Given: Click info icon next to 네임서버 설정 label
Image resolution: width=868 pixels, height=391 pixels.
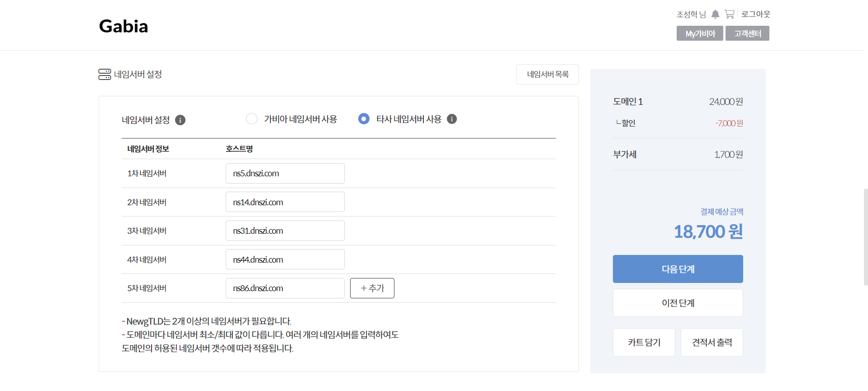Looking at the screenshot, I should coord(180,120).
